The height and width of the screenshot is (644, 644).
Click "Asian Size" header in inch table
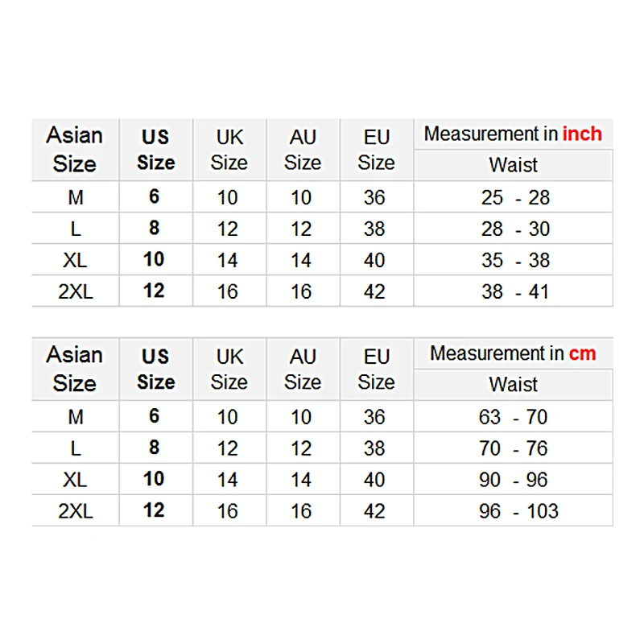75,150
